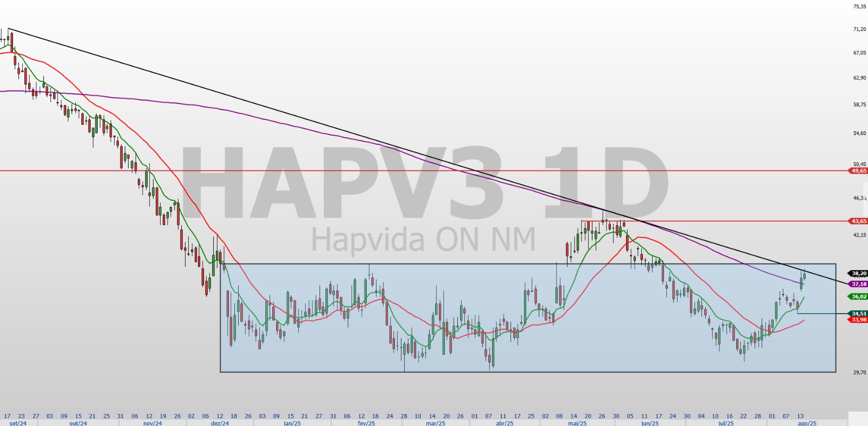Click the Hapvida ON NM watermark text
The height and width of the screenshot is (426, 868).
pos(423,239)
